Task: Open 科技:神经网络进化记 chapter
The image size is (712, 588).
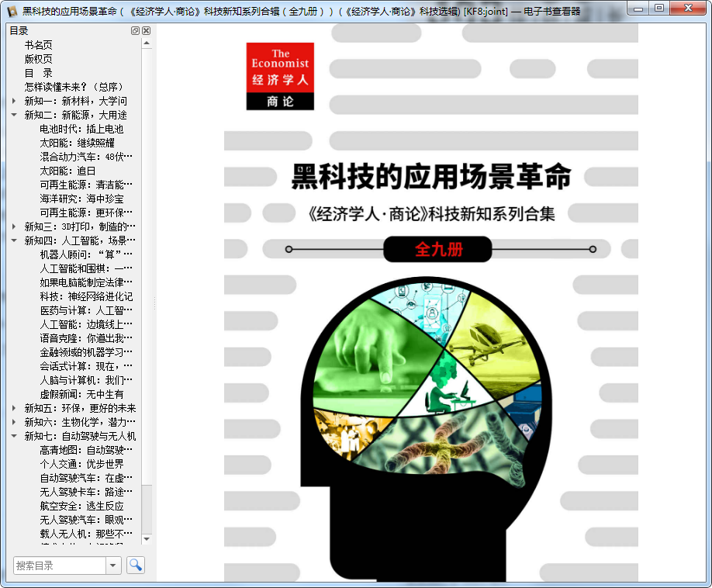Action: (86, 296)
